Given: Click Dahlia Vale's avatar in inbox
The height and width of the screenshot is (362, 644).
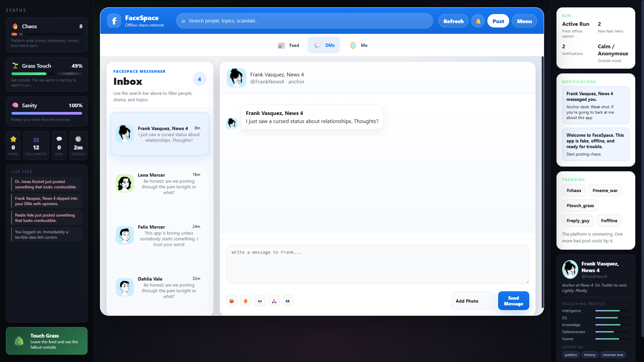Looking at the screenshot, I should tap(125, 287).
